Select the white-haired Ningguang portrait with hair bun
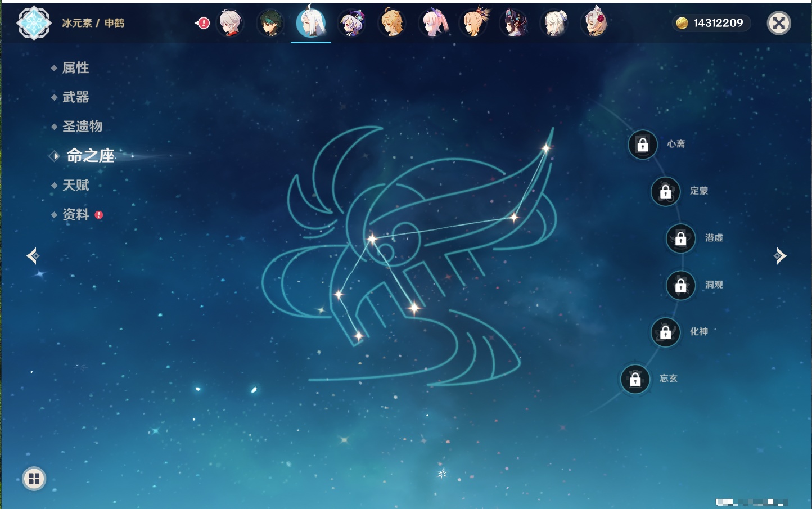812x509 pixels. click(x=554, y=23)
